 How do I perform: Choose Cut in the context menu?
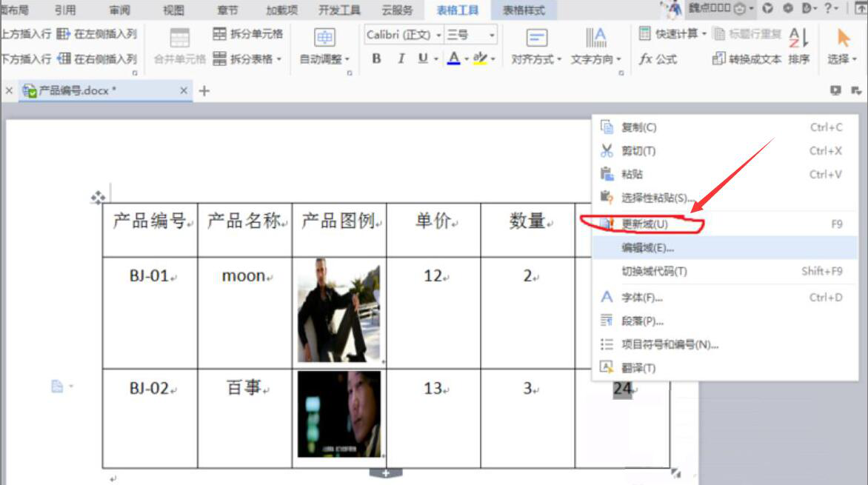click(724, 150)
